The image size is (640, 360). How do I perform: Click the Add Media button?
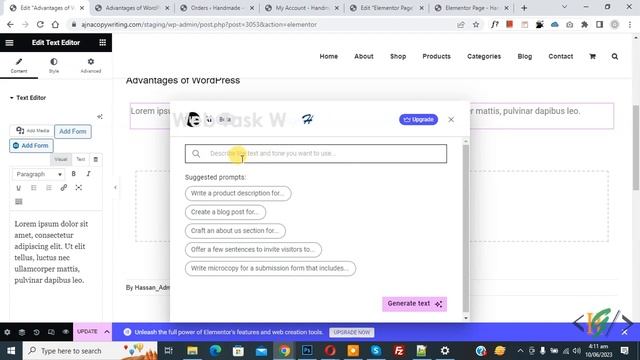point(32,131)
